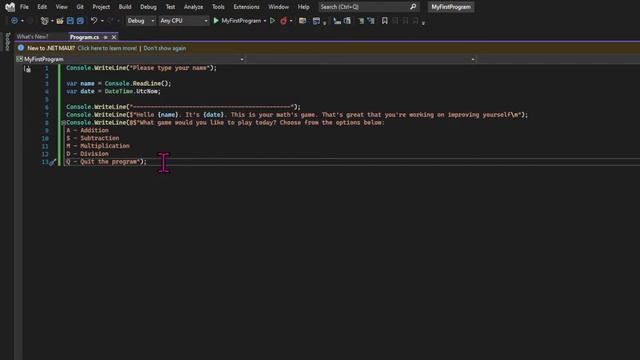Image resolution: width=640 pixels, height=360 pixels.
Task: Click the document outline icon beside line 1
Action: coord(27,69)
